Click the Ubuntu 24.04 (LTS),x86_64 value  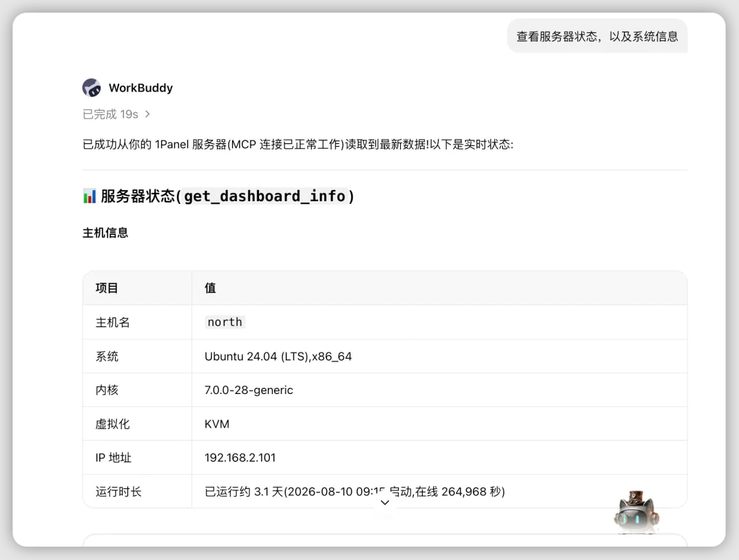pyautogui.click(x=278, y=356)
